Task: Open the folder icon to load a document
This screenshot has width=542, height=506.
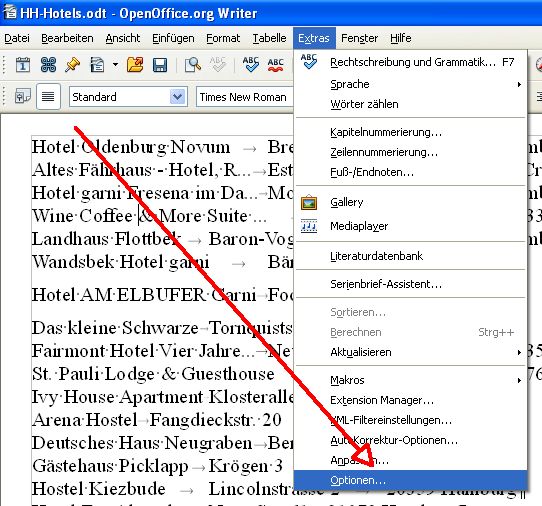Action: click(x=135, y=65)
